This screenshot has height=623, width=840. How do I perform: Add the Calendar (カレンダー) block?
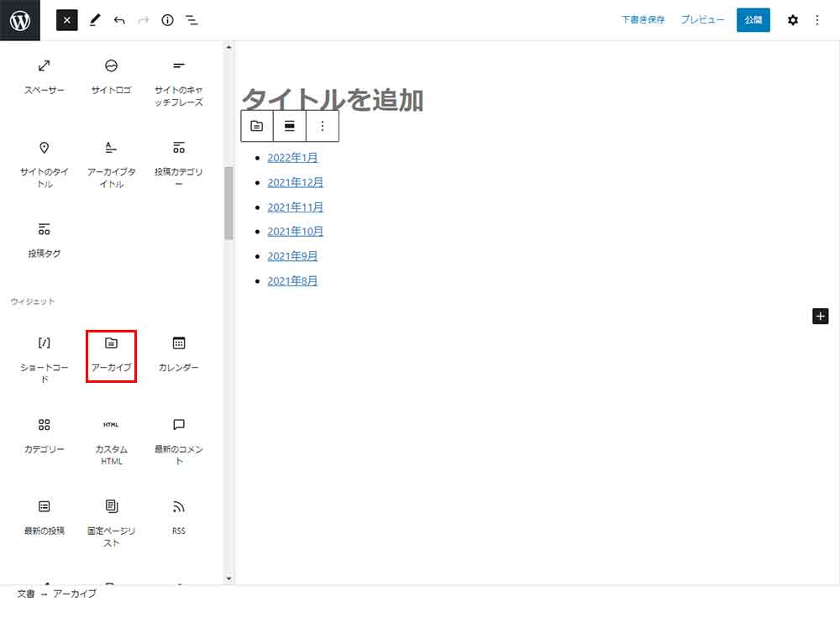pyautogui.click(x=178, y=355)
